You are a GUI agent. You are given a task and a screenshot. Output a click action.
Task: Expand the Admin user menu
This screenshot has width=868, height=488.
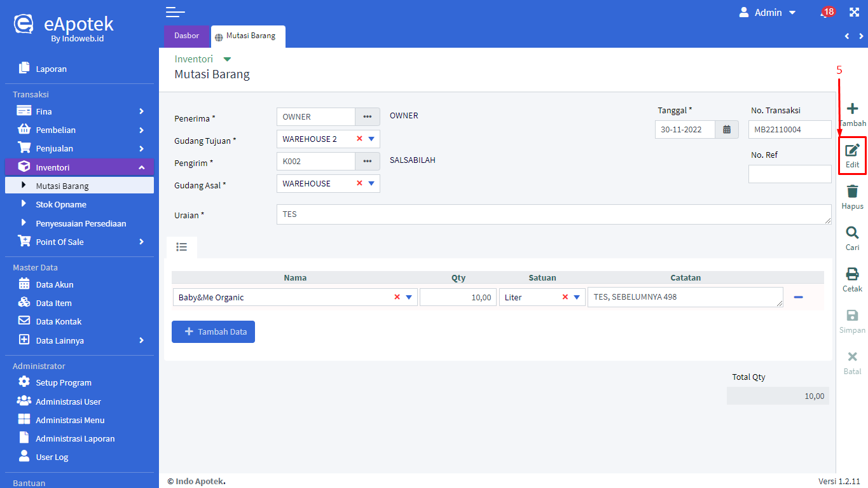tap(768, 13)
